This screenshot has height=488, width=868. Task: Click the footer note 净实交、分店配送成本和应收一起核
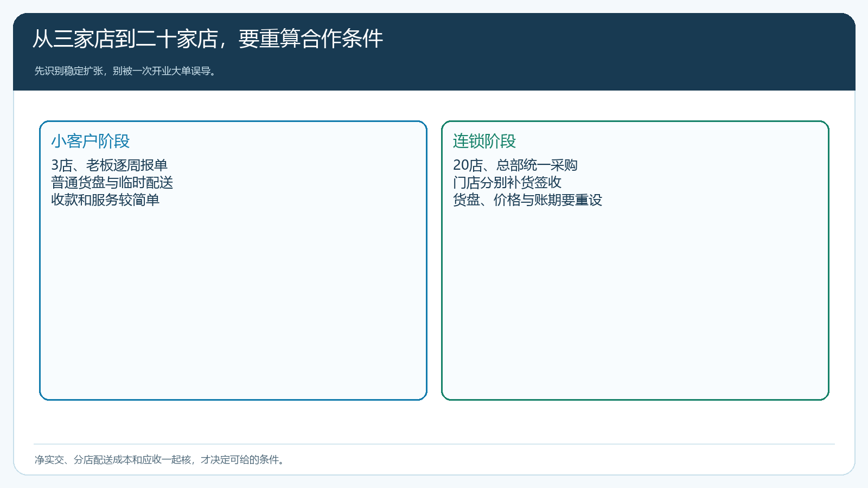click(x=113, y=460)
